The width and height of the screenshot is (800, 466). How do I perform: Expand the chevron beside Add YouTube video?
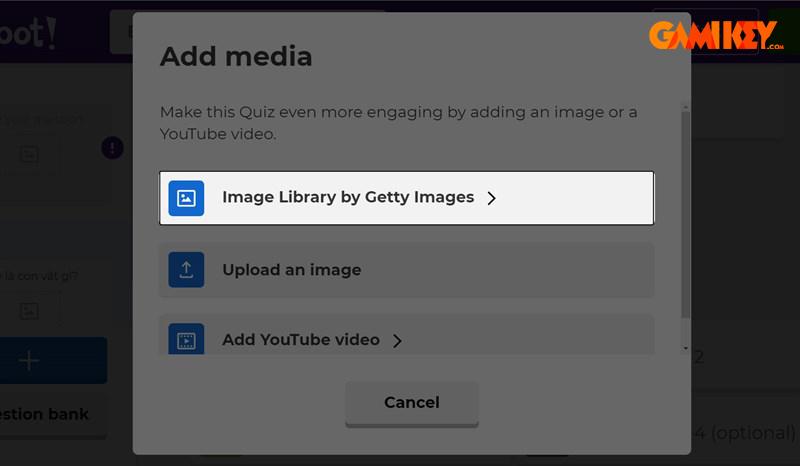tap(397, 341)
